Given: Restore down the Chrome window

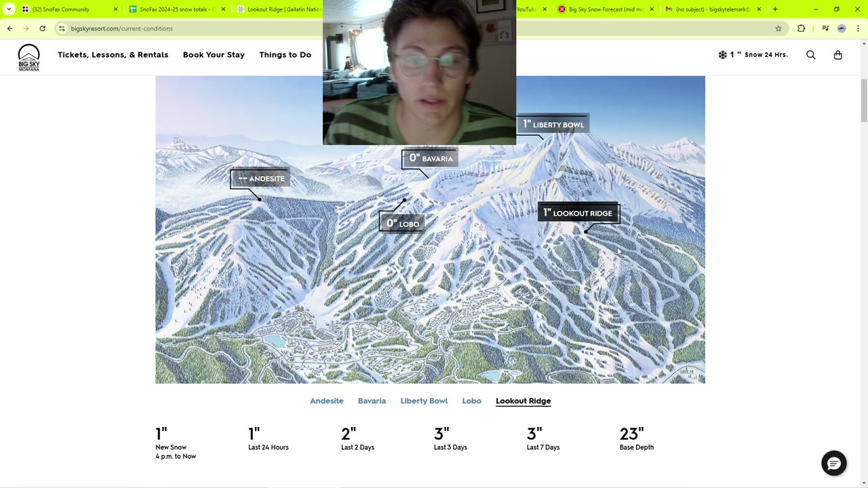Looking at the screenshot, I should click(837, 9).
